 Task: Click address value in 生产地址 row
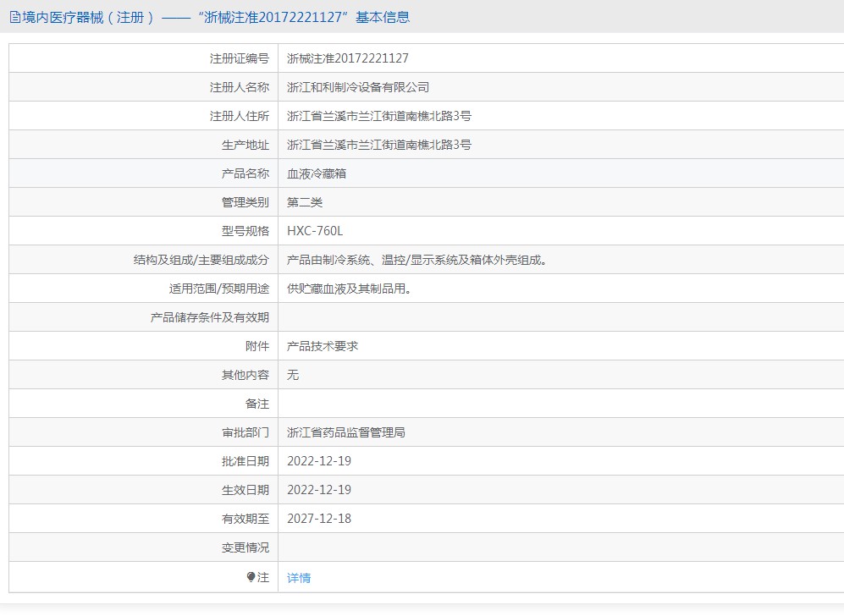(x=379, y=145)
